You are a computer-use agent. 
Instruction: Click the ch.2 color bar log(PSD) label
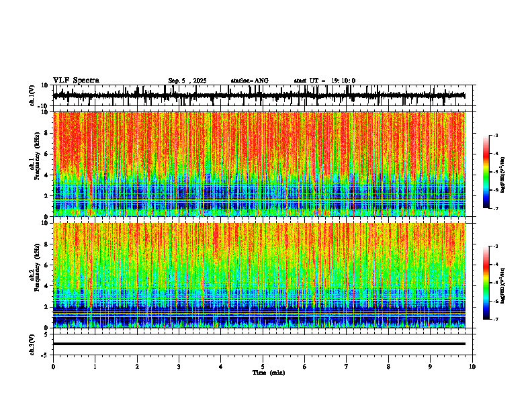(x=503, y=285)
